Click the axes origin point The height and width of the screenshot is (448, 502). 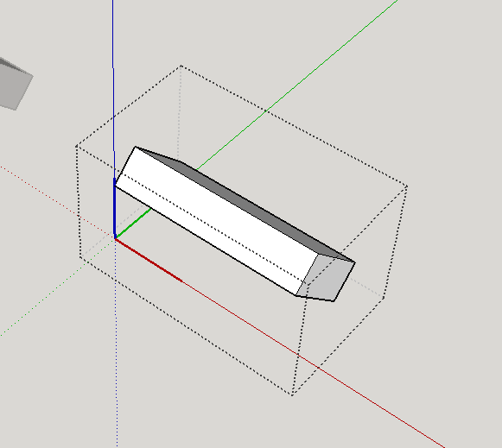tap(115, 238)
